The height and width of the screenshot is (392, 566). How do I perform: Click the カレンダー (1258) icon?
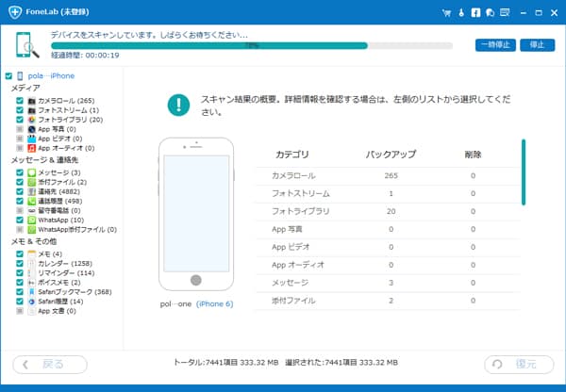coord(32,264)
